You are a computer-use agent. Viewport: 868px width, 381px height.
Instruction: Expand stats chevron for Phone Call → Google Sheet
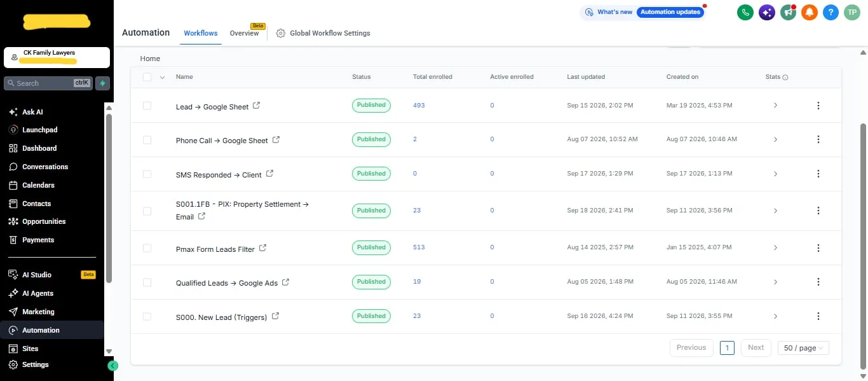(775, 139)
